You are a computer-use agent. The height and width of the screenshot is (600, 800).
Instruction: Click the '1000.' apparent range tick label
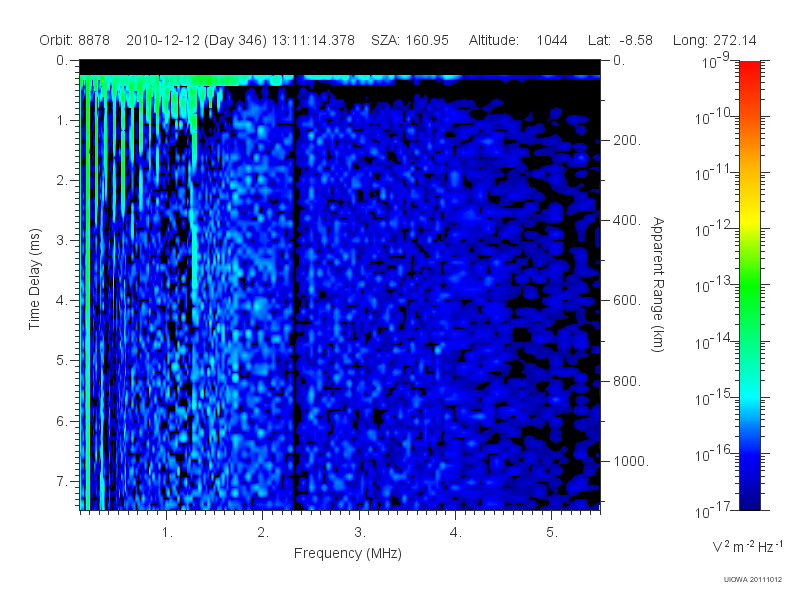(631, 461)
